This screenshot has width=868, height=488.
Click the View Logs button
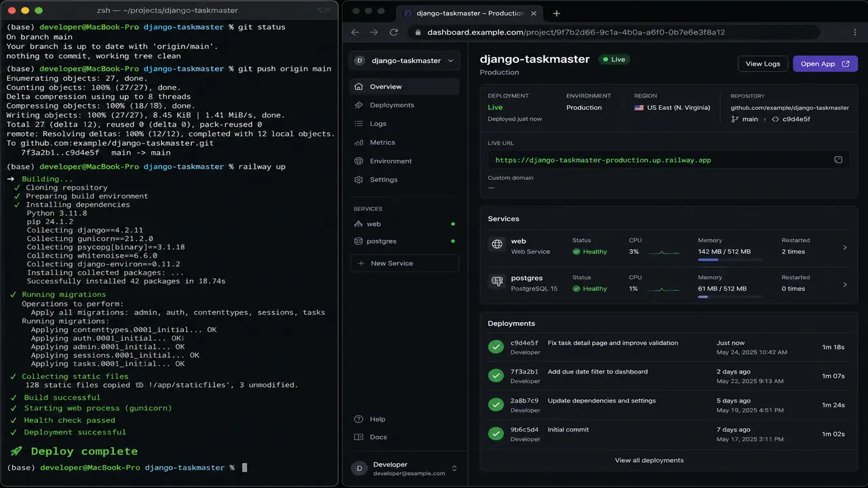(763, 64)
